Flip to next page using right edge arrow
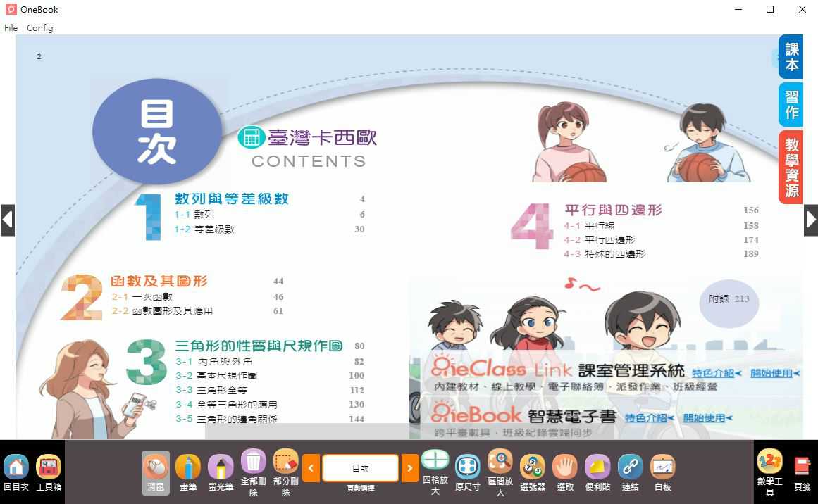The height and width of the screenshot is (504, 818). click(x=811, y=220)
